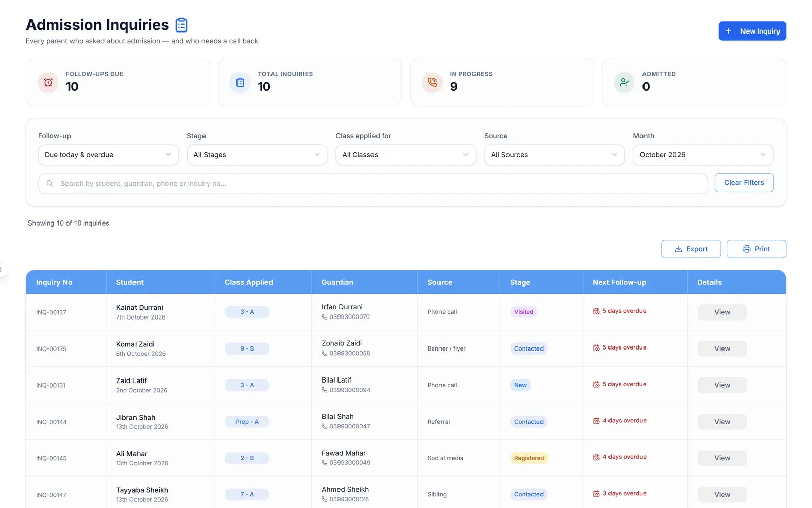Click the Visited stage badge
The height and width of the screenshot is (508, 812).
click(x=524, y=312)
